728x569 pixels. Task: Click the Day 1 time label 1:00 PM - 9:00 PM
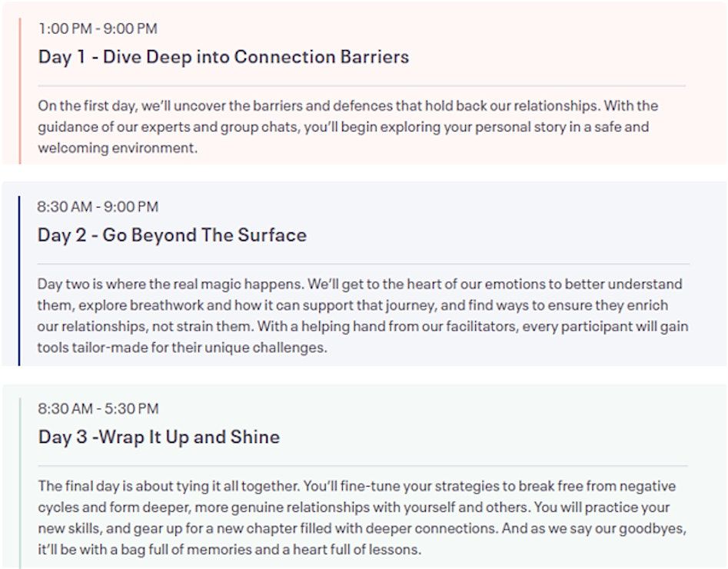click(x=98, y=28)
